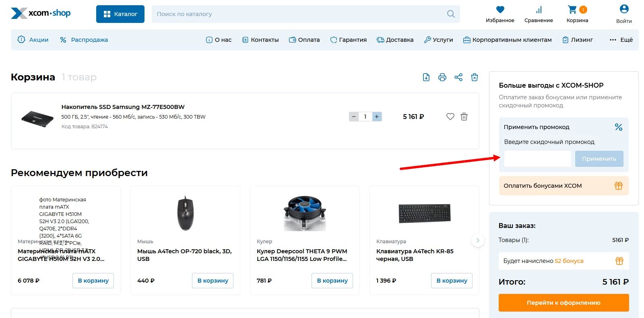The image size is (644, 318).
Task: Expand Оплатить бонусами XCOM section
Action: click(563, 186)
